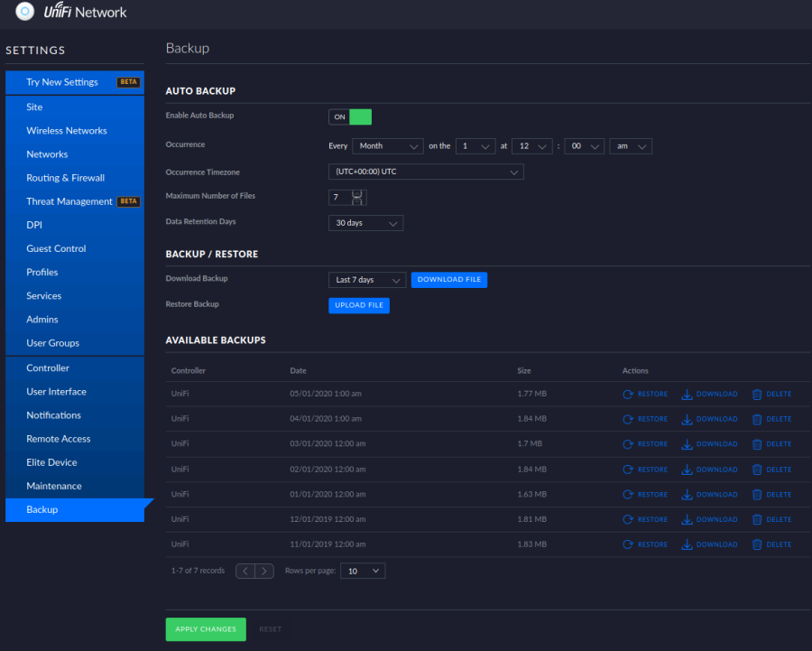Click the Upload File button
812x651 pixels.
tap(359, 305)
